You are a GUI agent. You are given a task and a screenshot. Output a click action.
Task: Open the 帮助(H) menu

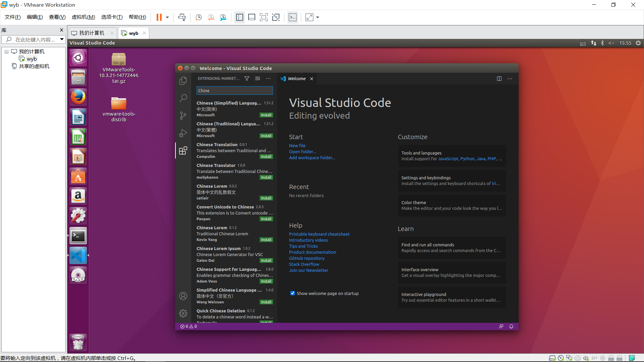pyautogui.click(x=138, y=17)
